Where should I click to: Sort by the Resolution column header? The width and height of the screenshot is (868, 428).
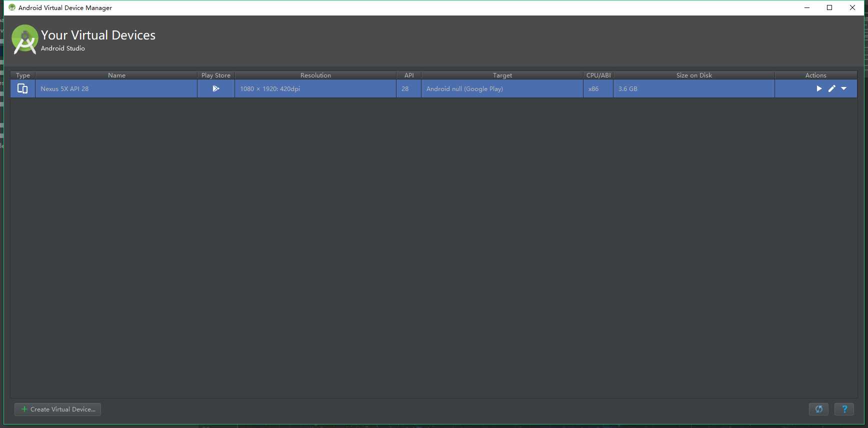pos(315,75)
